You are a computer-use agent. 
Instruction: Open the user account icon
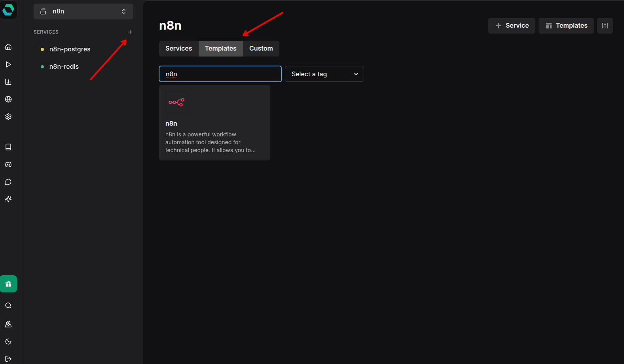(8, 324)
